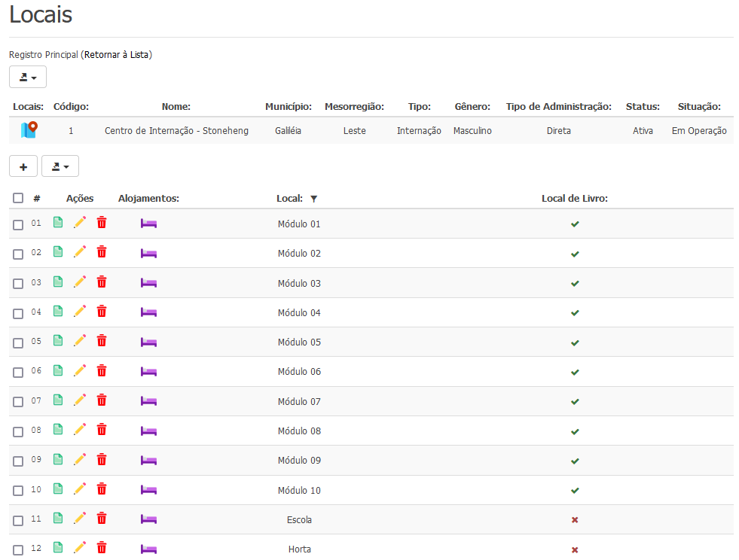Toggle the select-all checkbox in table header
The height and width of the screenshot is (560, 739).
coord(18,199)
